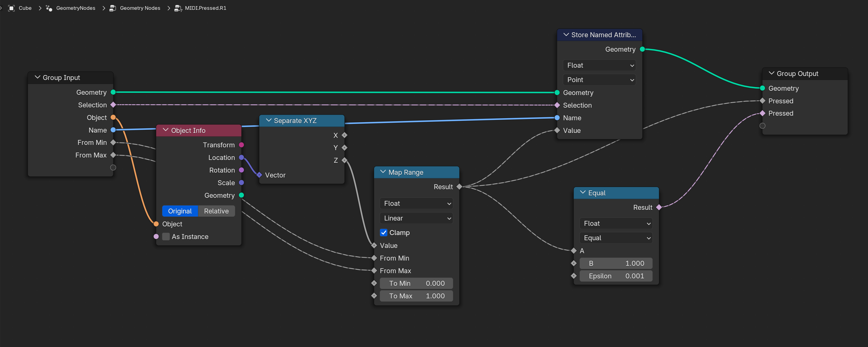Click the Transform output socket on Object Info
Screen dimensions: 868x347
click(241, 145)
